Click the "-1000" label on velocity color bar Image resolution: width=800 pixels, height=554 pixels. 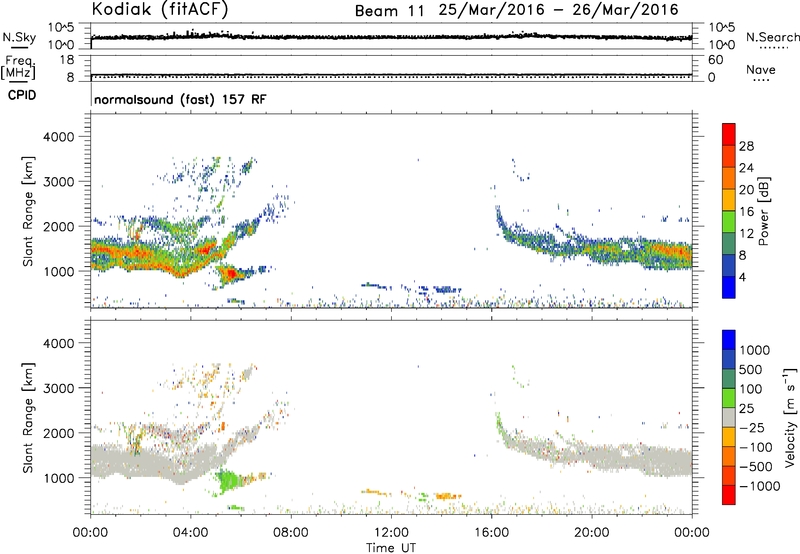point(760,486)
